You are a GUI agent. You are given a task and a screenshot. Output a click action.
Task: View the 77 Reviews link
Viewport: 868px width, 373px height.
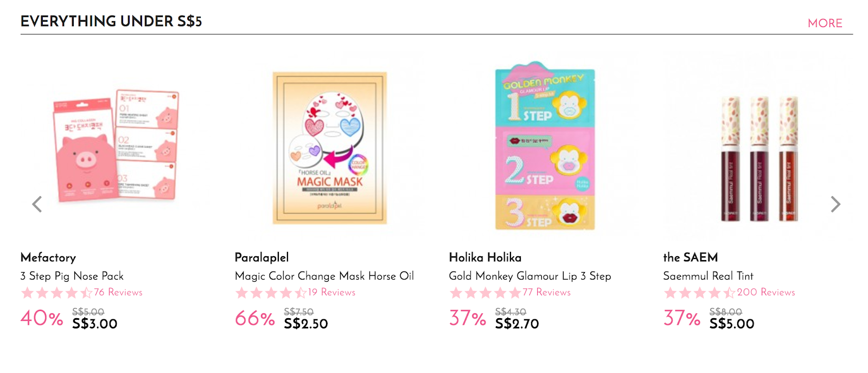click(x=547, y=292)
